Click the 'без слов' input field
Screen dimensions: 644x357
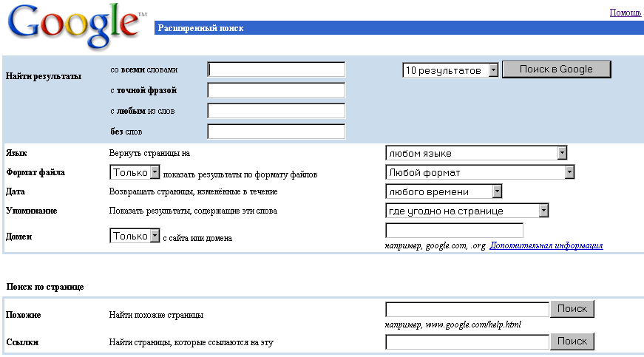277,132
